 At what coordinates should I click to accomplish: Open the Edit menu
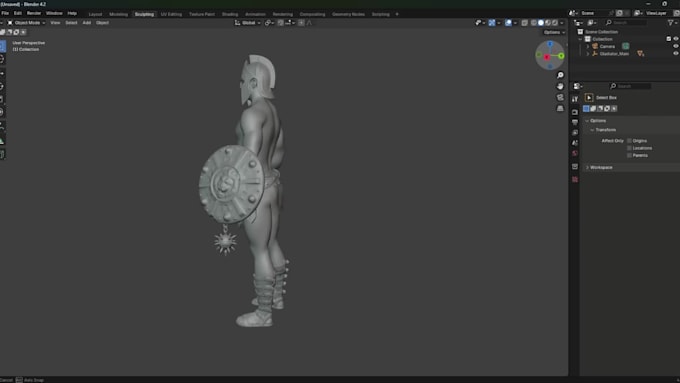pyautogui.click(x=18, y=13)
